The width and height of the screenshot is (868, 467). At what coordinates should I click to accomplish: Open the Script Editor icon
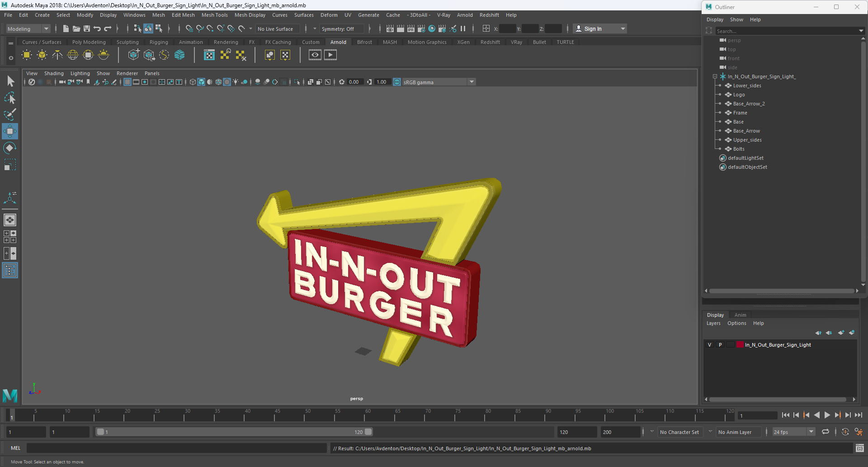click(x=860, y=448)
